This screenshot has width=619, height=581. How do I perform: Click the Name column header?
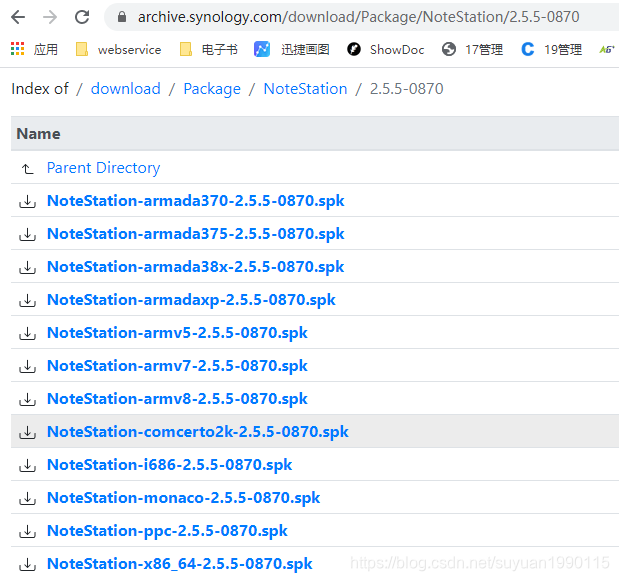(38, 134)
